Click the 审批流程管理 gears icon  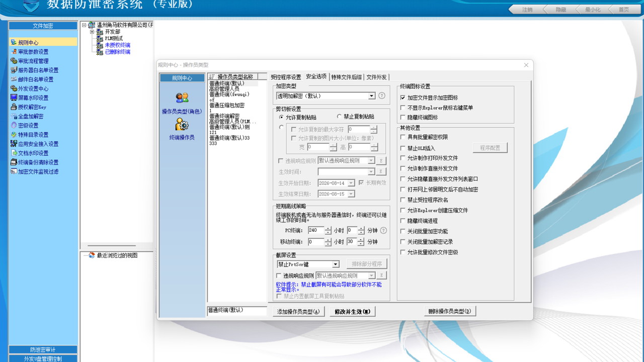point(14,61)
